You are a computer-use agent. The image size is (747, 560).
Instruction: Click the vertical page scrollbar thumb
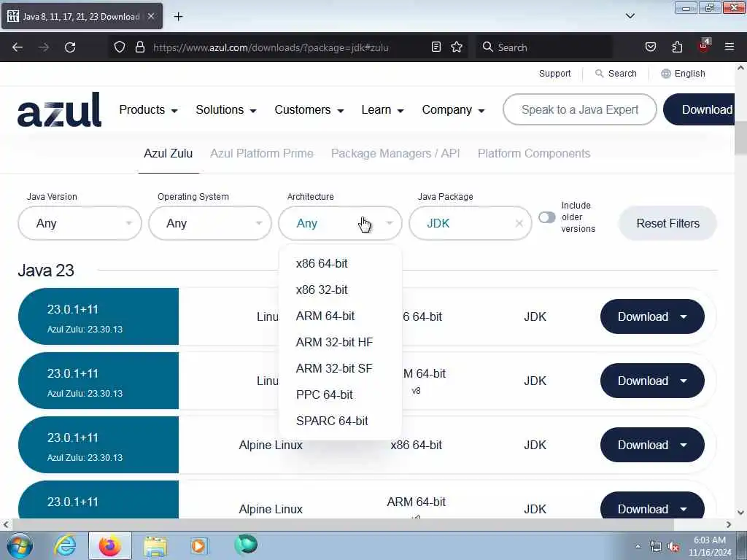point(740,138)
